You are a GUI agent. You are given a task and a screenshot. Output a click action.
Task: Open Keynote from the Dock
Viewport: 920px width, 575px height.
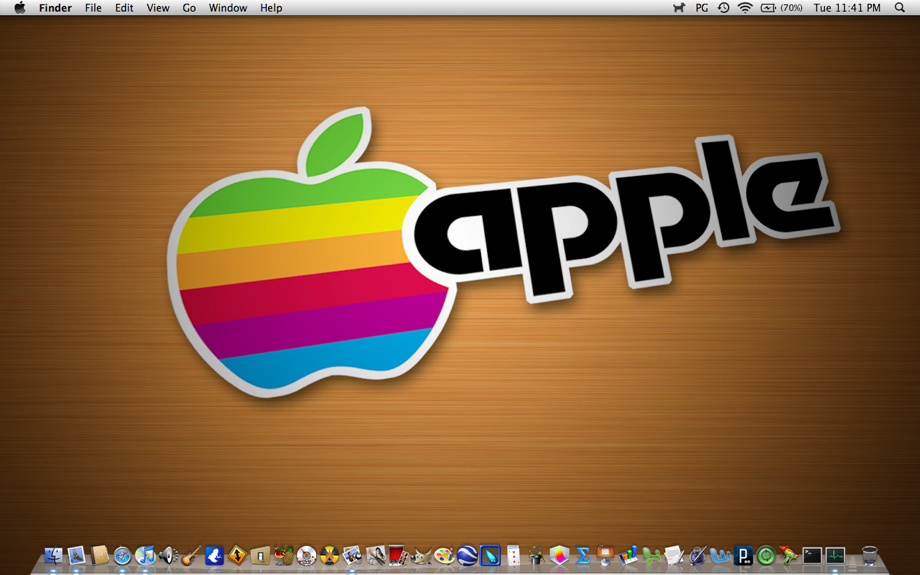(x=605, y=555)
